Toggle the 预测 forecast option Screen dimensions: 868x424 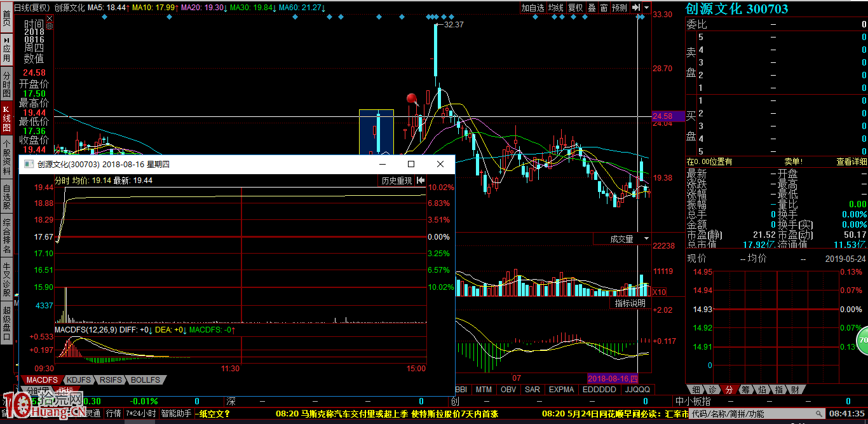pos(619,8)
